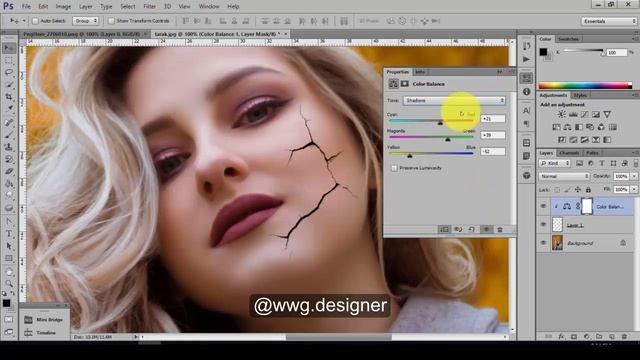Select the Move tool in the toolbox
This screenshot has height=360, width=640.
[x=9, y=48]
